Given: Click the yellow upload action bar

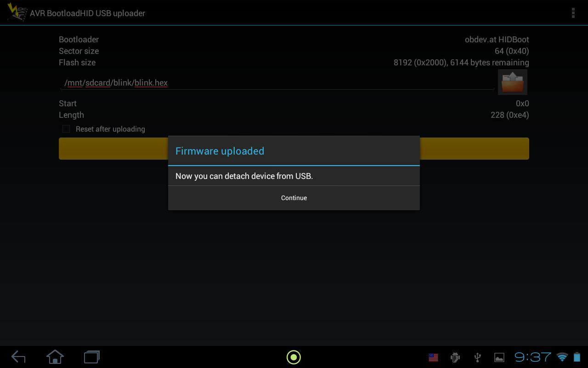Looking at the screenshot, I should point(115,148).
